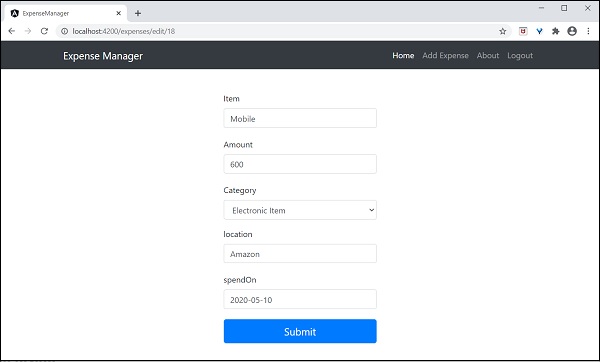Click Logout in the navbar
This screenshot has height=362, width=600.
pos(520,55)
